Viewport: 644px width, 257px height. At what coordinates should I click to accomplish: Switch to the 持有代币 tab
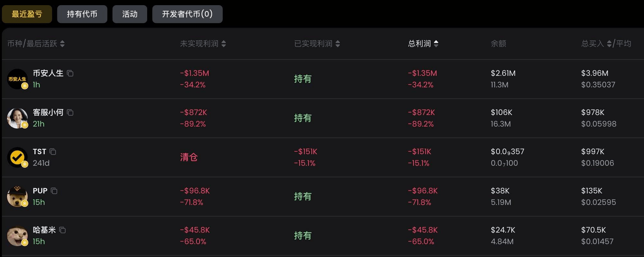click(x=82, y=14)
